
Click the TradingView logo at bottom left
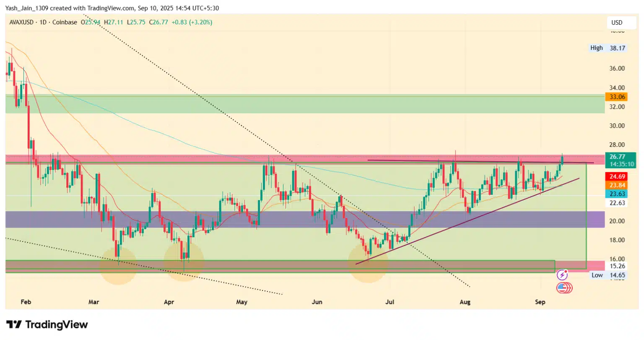(47, 324)
